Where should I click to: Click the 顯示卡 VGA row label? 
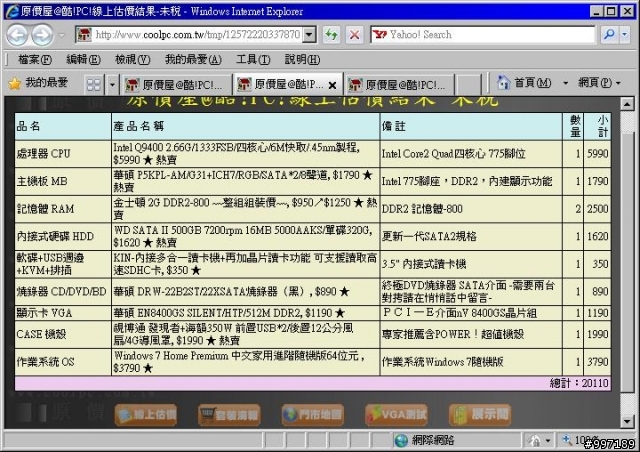pyautogui.click(x=44, y=313)
